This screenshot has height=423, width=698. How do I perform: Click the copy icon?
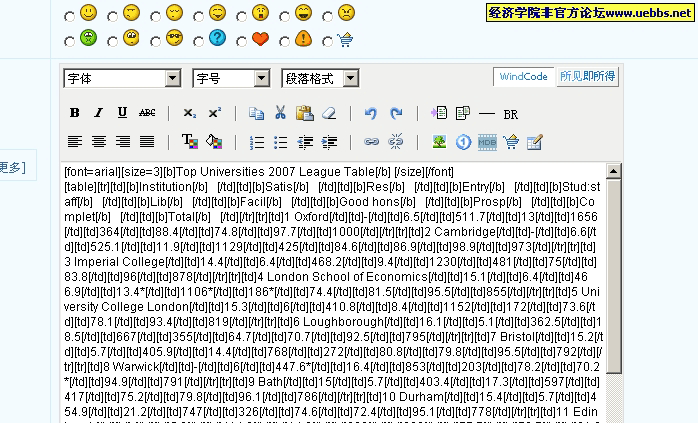[256, 114]
